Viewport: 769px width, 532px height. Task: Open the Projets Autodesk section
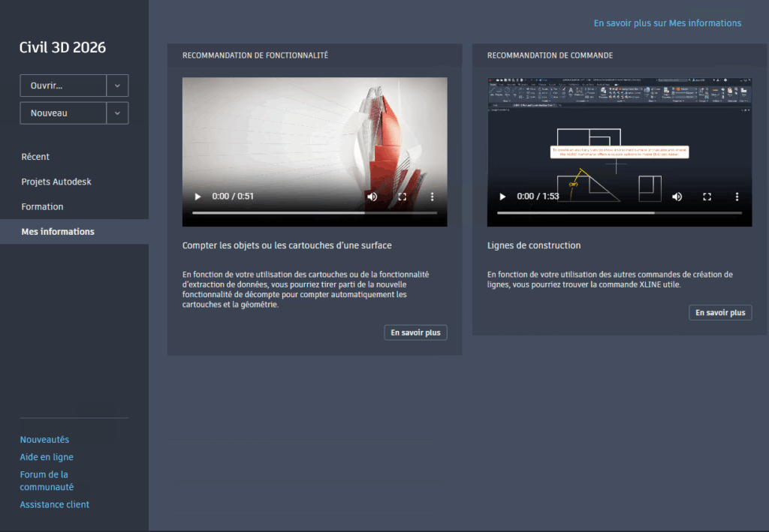56,182
